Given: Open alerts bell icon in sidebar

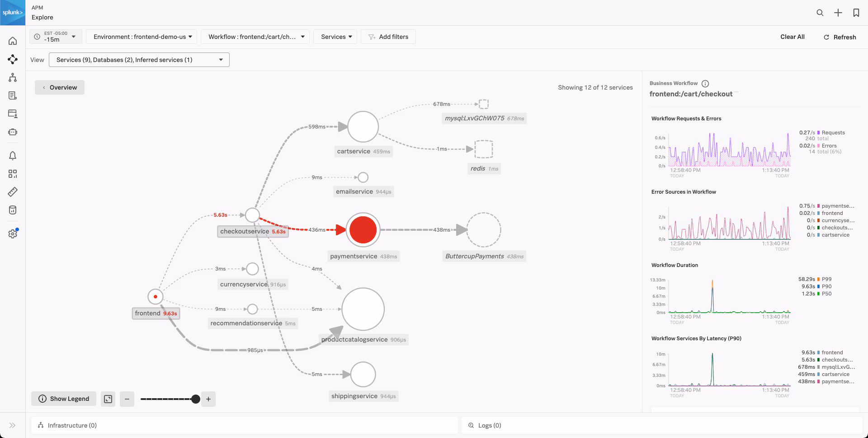Looking at the screenshot, I should pos(13,156).
